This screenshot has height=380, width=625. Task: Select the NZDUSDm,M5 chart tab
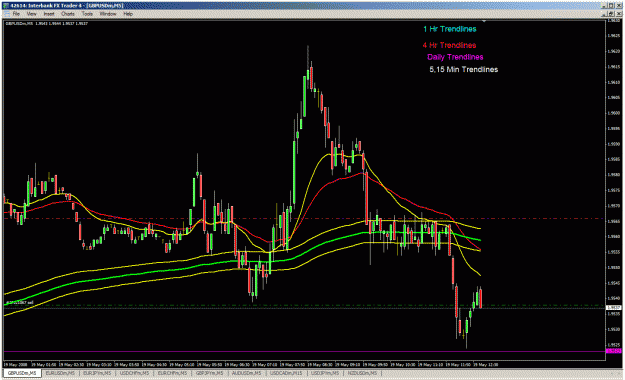[x=362, y=373]
